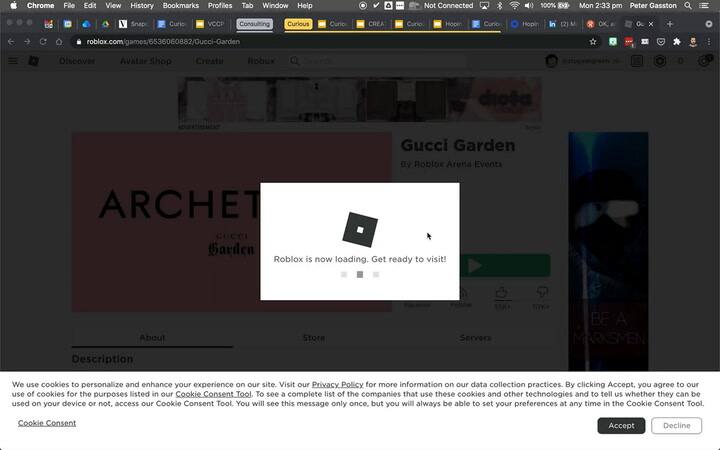Screen dimensions: 720x450
Task: Accept cookies
Action: click(621, 426)
